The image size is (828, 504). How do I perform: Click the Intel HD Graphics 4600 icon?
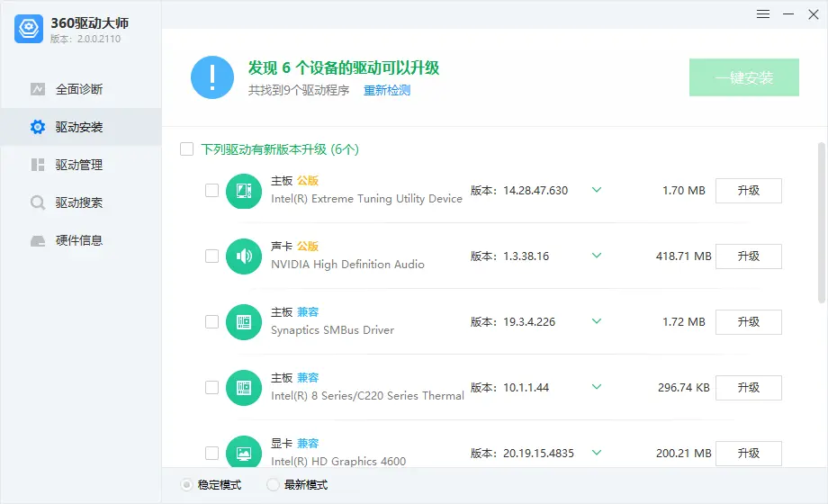243,453
